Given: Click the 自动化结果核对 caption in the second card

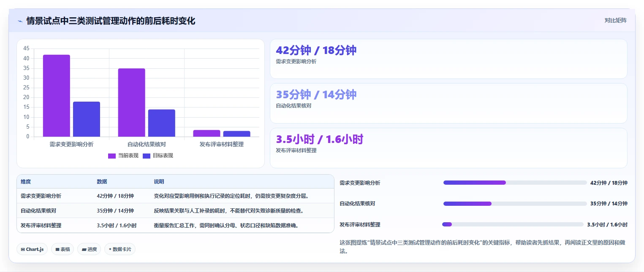Looking at the screenshot, I should pyautogui.click(x=293, y=106).
